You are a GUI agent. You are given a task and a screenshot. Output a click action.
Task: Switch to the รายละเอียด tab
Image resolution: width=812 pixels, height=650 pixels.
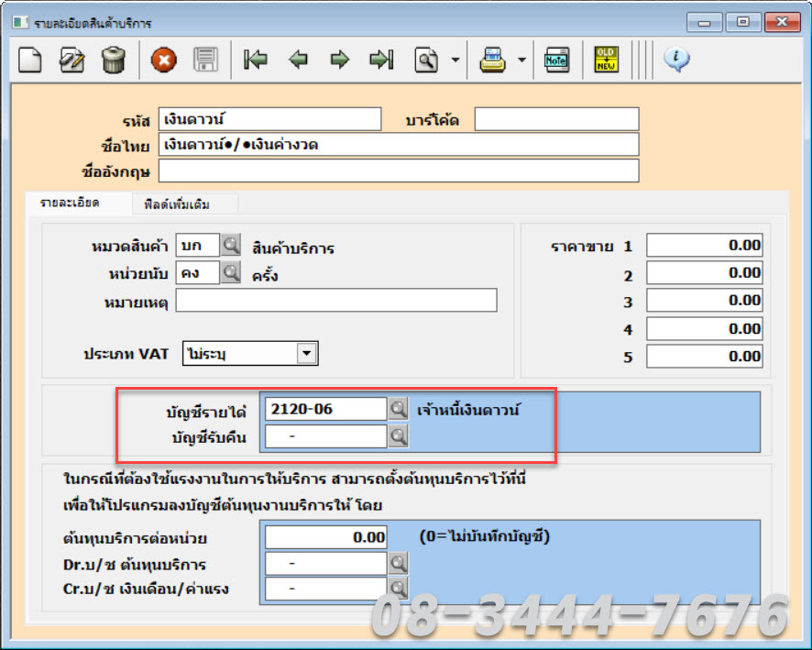click(x=71, y=203)
